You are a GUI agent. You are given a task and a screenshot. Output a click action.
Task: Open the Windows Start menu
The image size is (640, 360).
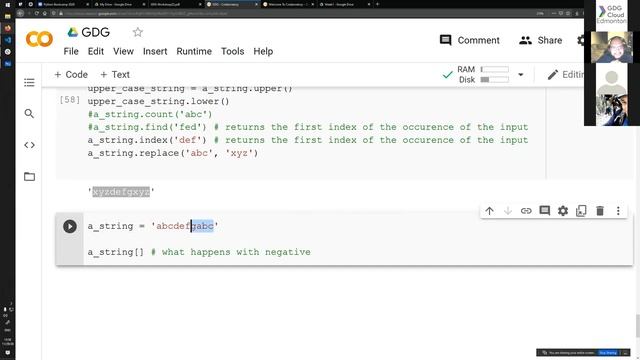point(7,4)
